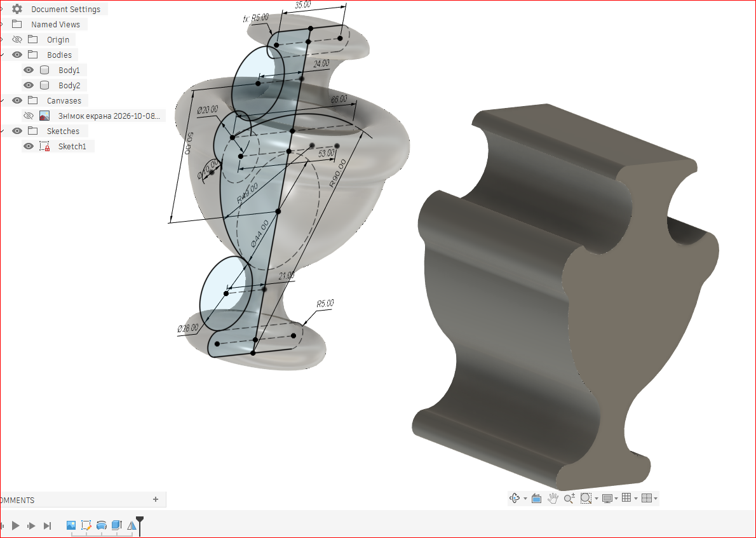Click the fx: R5.00 dimension at top
This screenshot has width=756, height=538.
[255, 18]
